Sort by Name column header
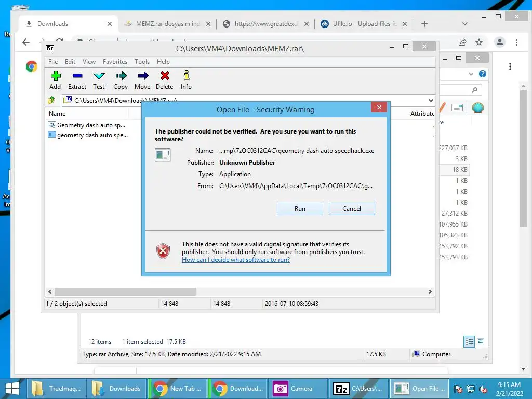This screenshot has width=532, height=399. 57,114
